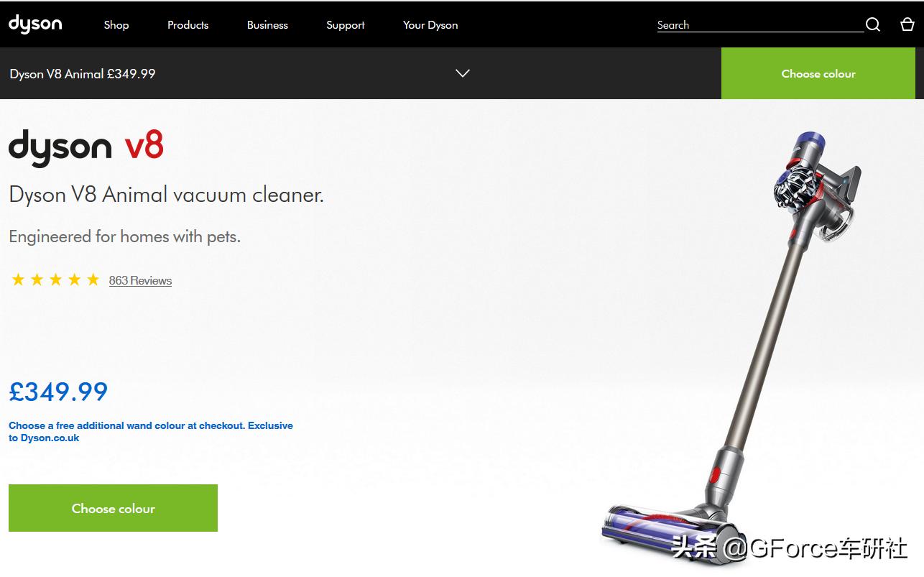Open the Shop menu

click(x=116, y=24)
